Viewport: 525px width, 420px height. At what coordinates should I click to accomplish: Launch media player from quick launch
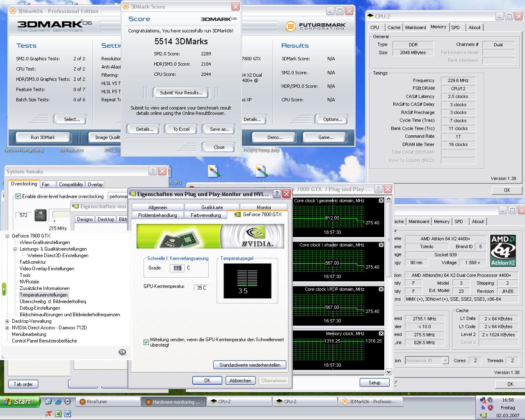click(x=67, y=402)
